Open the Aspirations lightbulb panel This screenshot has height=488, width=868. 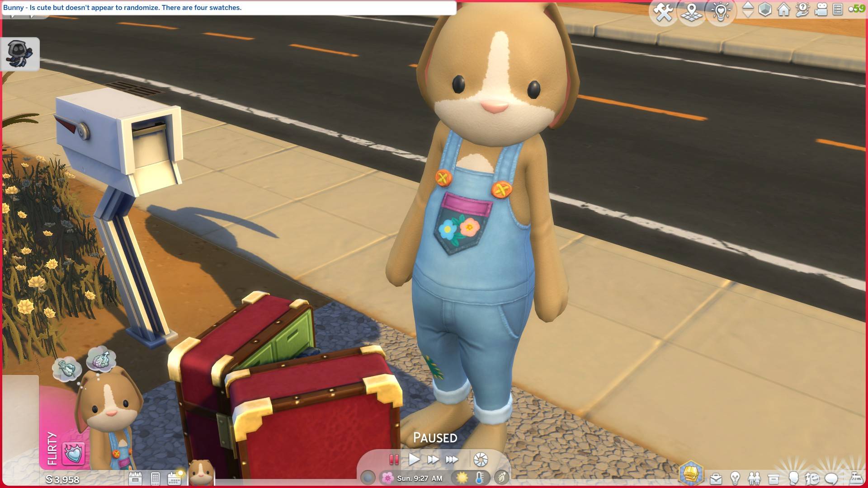(x=736, y=478)
